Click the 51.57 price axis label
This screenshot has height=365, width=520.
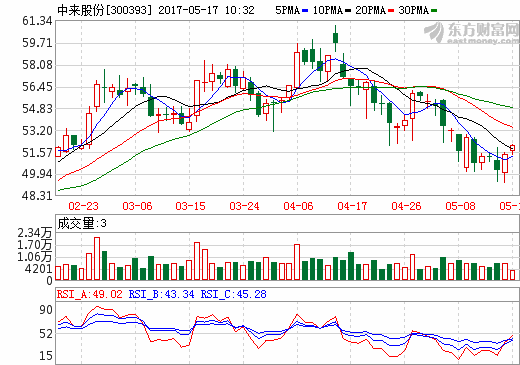37,153
